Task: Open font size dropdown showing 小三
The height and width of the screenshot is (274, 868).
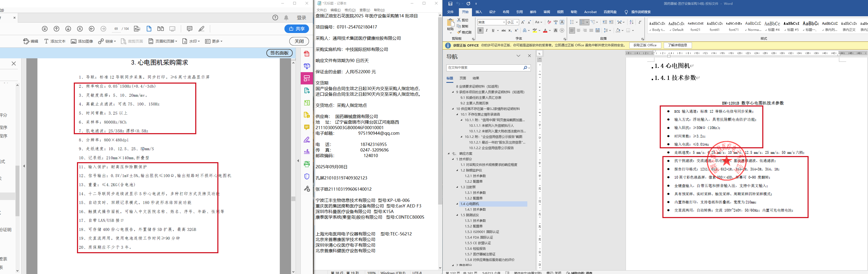Action: click(x=517, y=22)
